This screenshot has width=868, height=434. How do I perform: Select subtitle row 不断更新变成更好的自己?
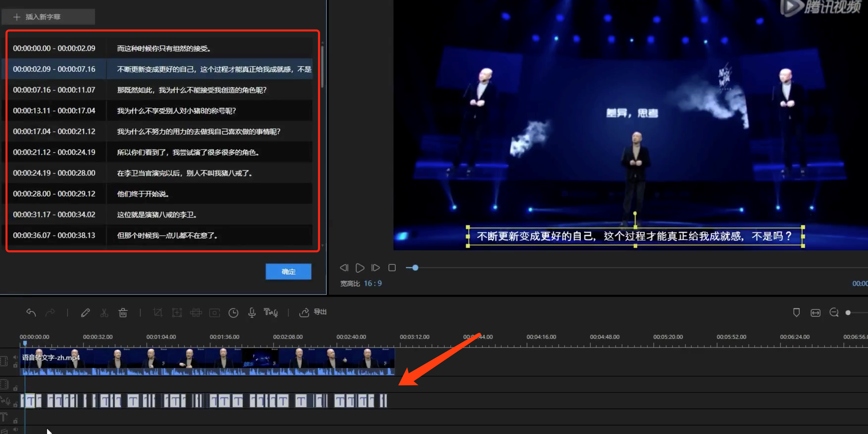(157, 69)
